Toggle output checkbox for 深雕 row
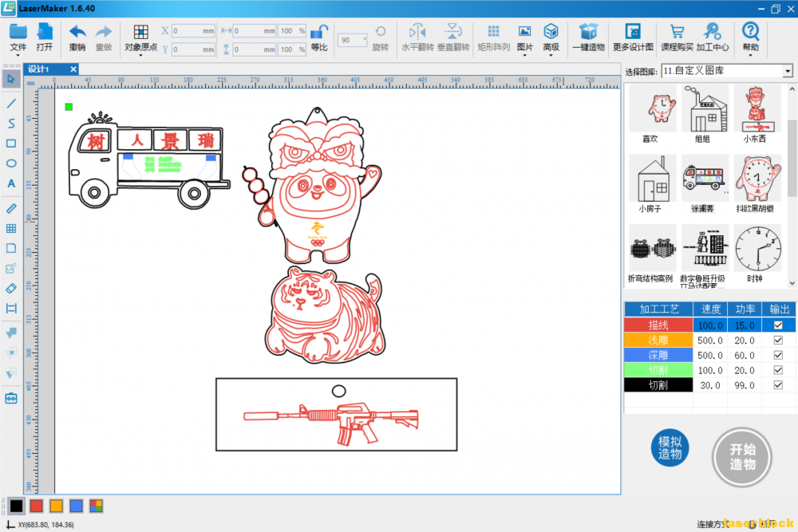 (x=778, y=355)
